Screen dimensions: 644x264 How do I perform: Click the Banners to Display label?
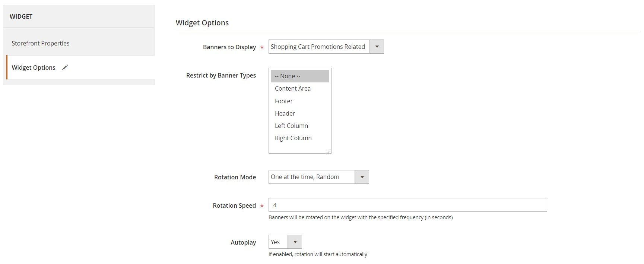[x=229, y=47]
